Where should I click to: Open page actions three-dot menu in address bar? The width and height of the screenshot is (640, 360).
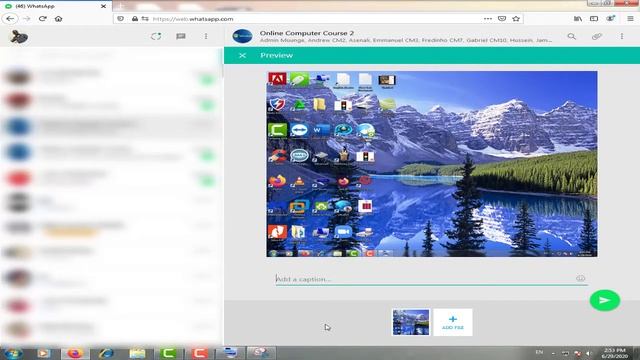coord(487,19)
